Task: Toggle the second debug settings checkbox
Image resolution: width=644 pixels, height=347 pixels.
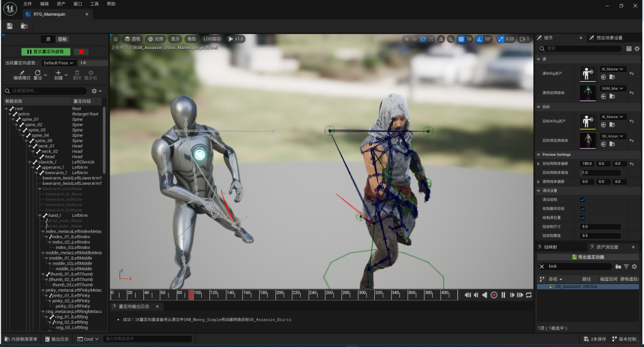Action: click(582, 209)
